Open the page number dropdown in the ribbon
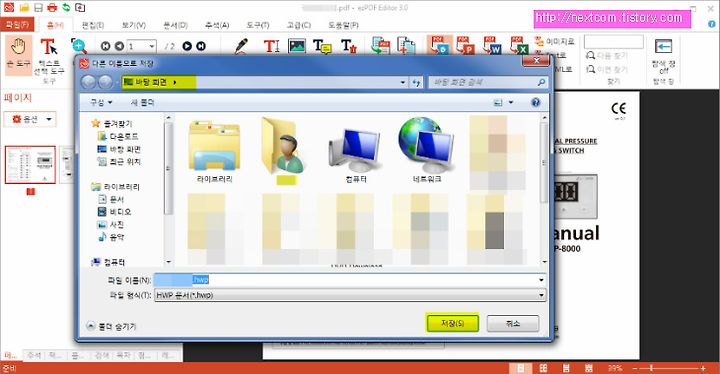The image size is (720, 374). pos(152,46)
